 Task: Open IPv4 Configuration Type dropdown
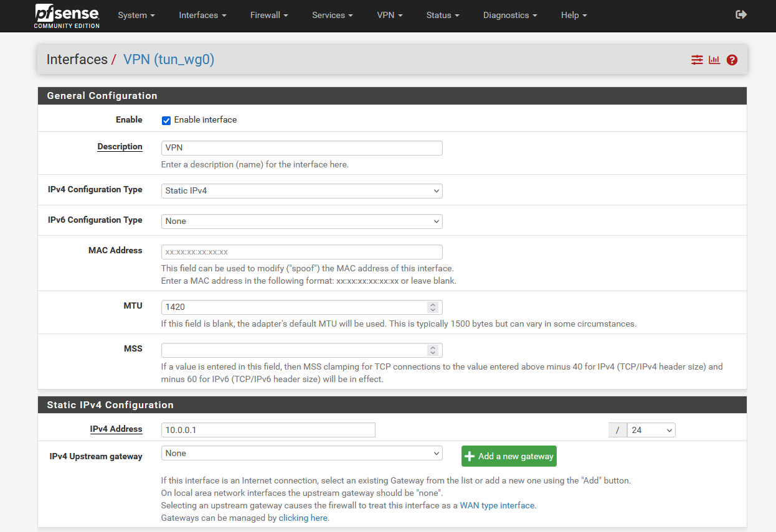coord(301,191)
